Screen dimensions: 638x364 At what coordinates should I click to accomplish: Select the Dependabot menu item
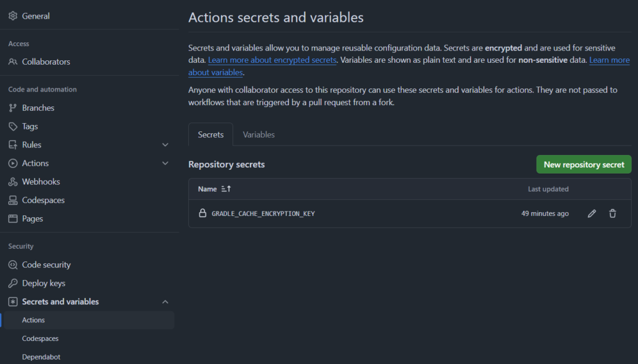41,357
